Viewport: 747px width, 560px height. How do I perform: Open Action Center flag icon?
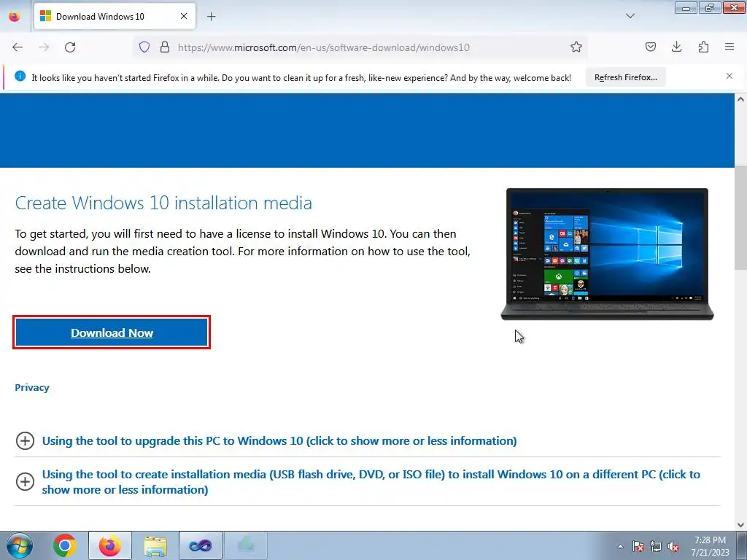click(638, 546)
